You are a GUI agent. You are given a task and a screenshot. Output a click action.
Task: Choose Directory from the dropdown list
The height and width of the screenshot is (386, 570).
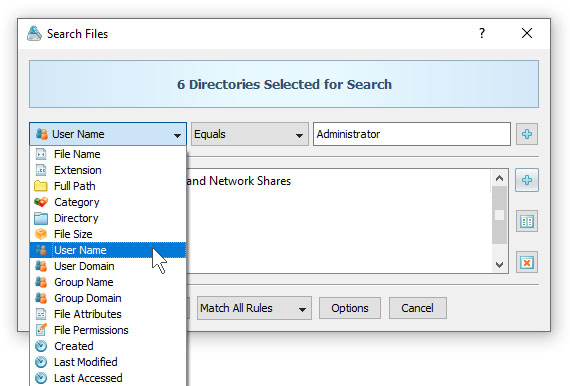pyautogui.click(x=108, y=218)
